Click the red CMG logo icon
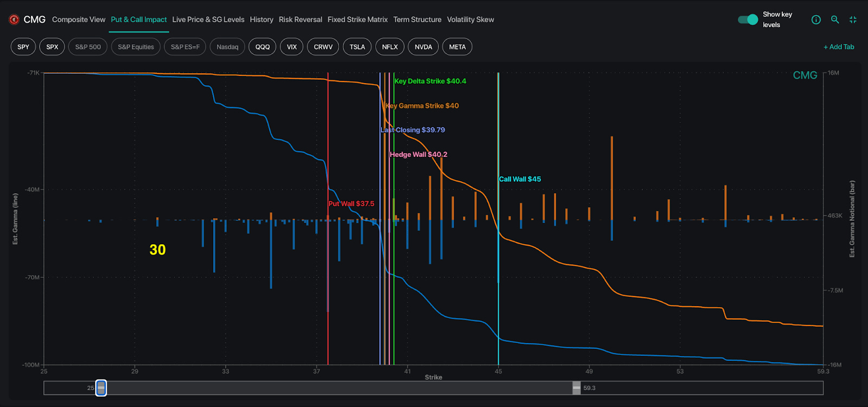This screenshot has width=868, height=407. pos(14,20)
